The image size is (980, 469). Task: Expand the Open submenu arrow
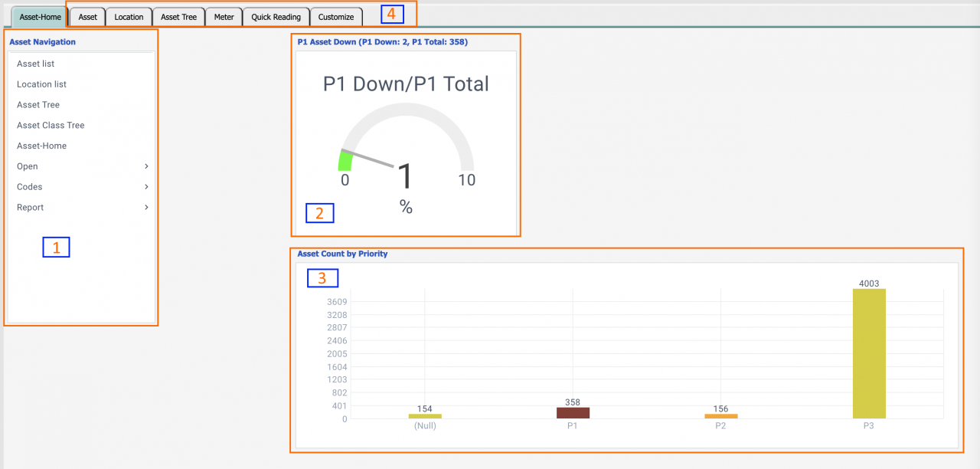[x=146, y=166]
